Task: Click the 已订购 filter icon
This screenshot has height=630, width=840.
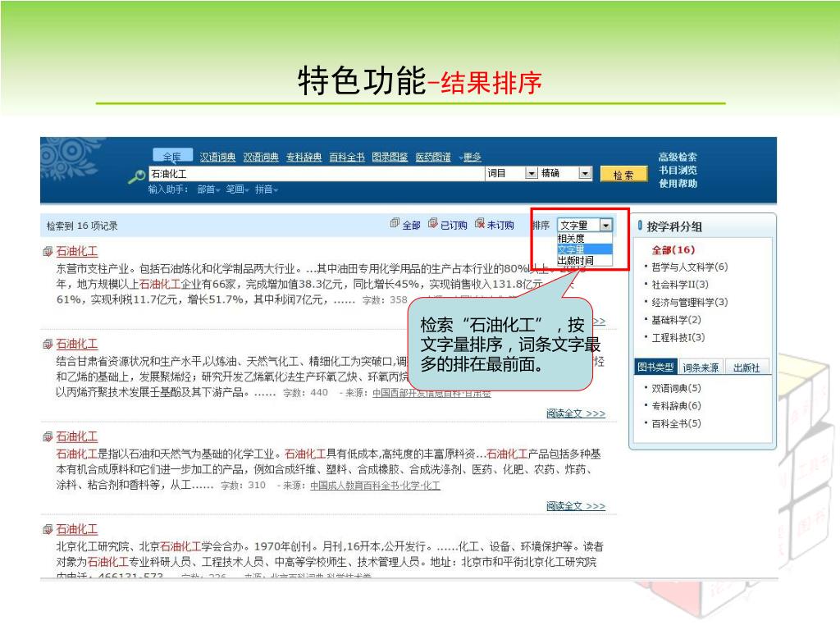Action: click(x=433, y=223)
